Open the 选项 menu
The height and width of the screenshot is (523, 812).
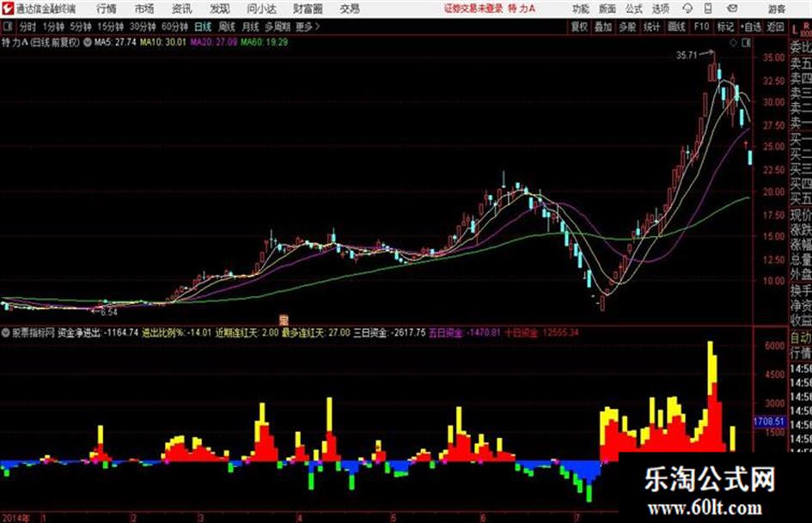click(660, 9)
